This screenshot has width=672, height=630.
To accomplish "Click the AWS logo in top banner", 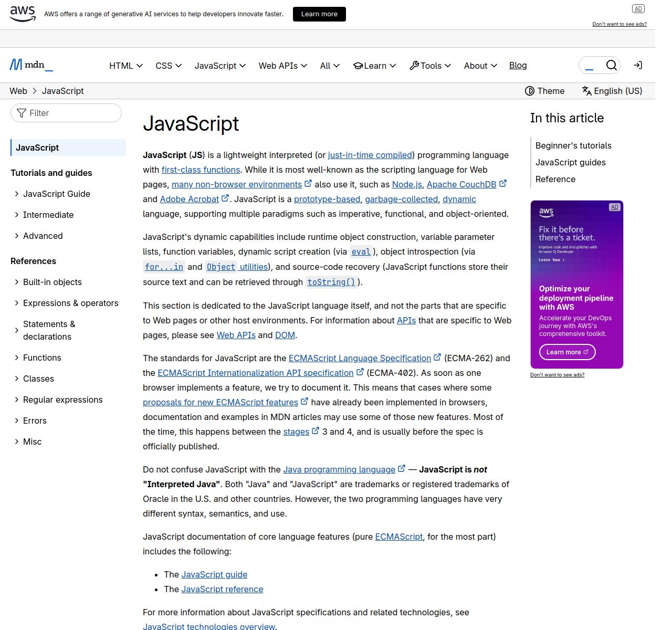I will point(23,14).
